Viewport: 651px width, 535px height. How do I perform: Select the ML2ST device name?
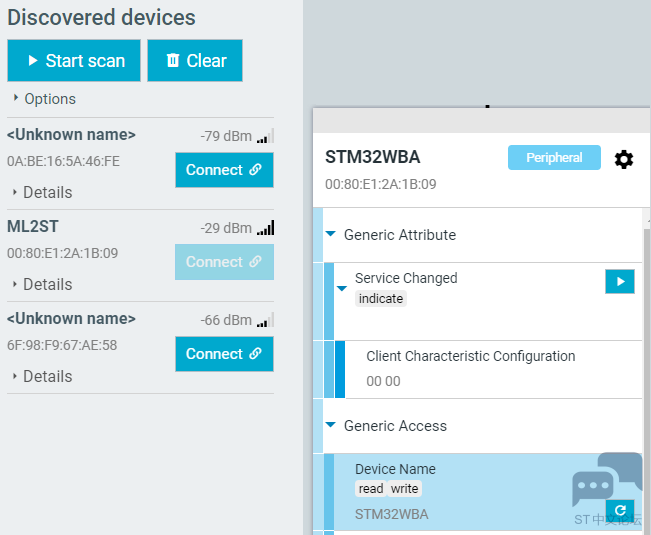33,227
